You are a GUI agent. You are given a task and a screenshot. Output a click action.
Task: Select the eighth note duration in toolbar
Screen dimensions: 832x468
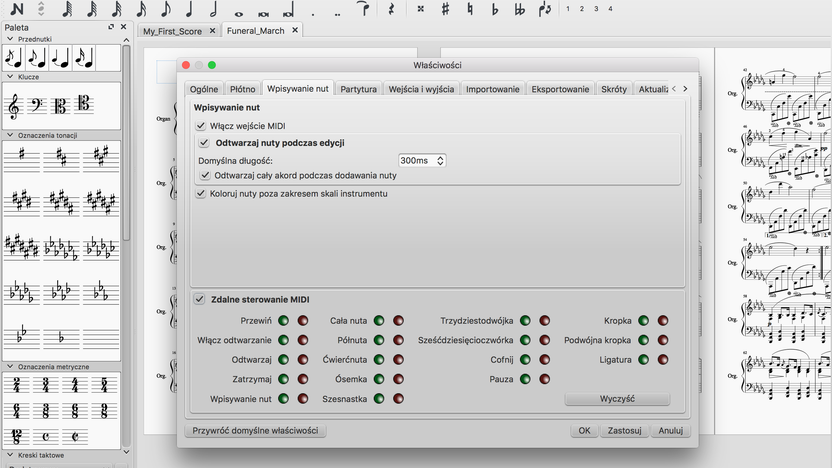point(166,8)
